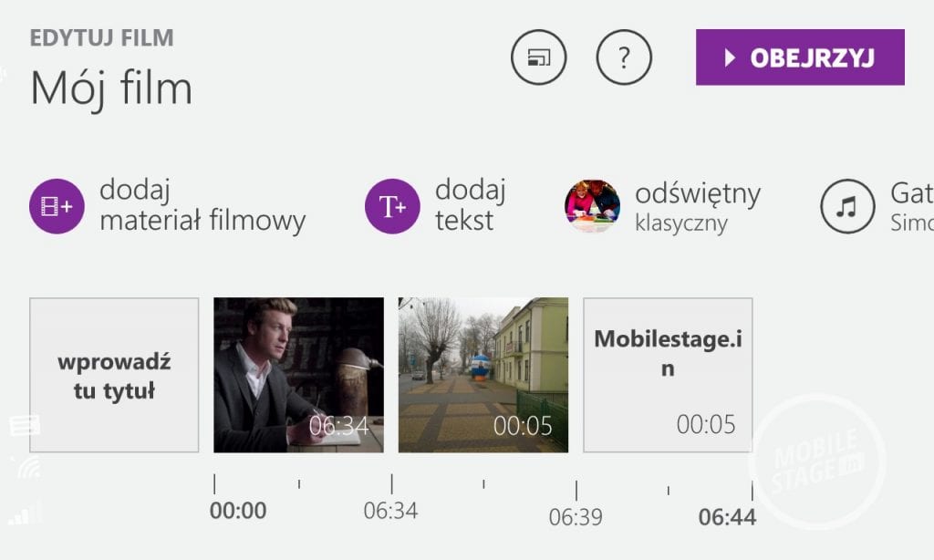
Task: Click the round theme preview picture
Action: (592, 207)
